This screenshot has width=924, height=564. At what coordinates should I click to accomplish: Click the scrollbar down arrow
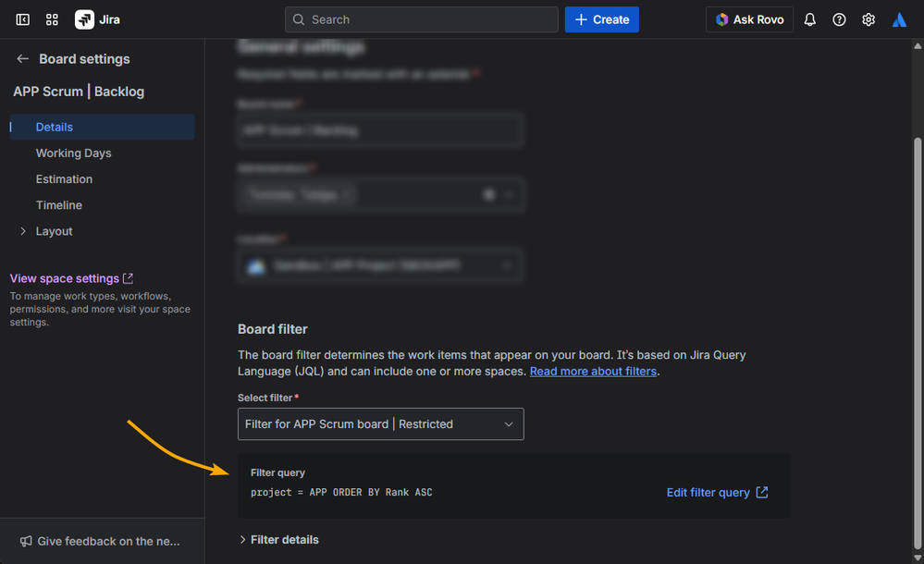(918, 558)
